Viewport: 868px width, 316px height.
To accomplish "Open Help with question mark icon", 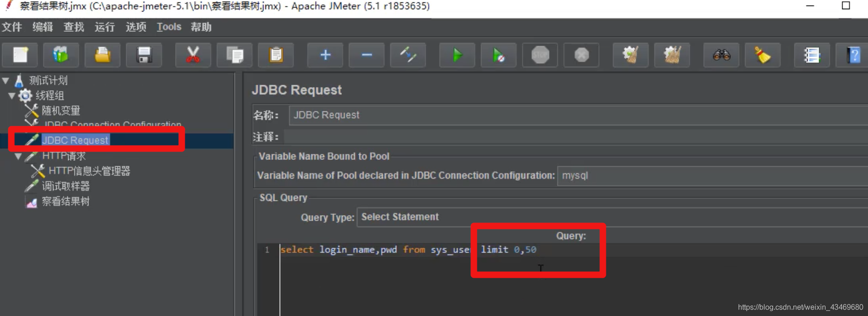I will pos(853,55).
